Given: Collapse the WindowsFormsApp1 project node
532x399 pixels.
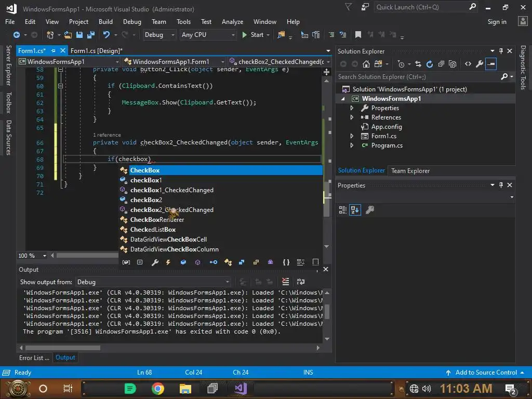Looking at the screenshot, I should pos(343,99).
